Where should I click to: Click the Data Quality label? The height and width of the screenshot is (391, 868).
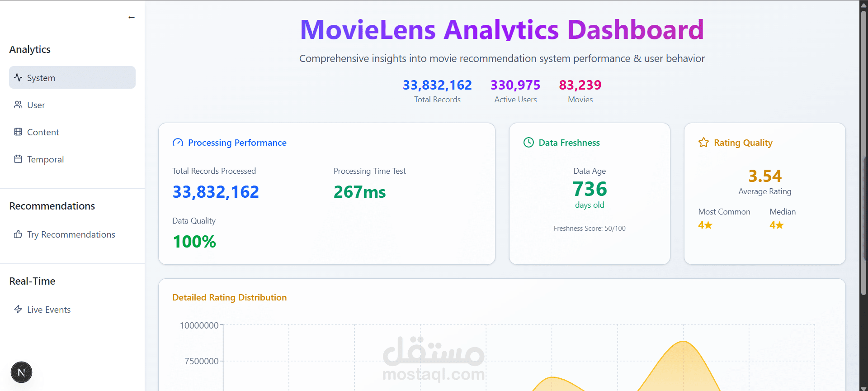pos(194,221)
